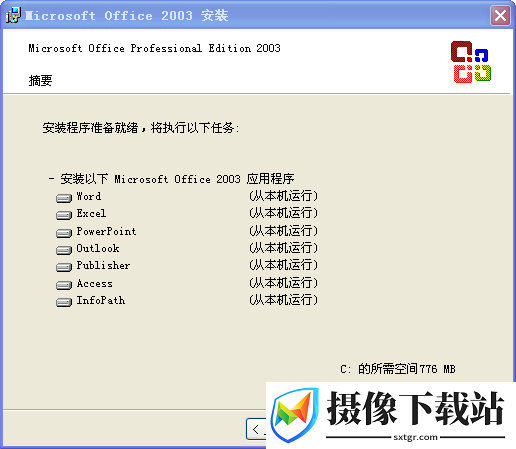Select the Publisher entry in list
Viewport: 516px width, 449px height.
tap(103, 265)
